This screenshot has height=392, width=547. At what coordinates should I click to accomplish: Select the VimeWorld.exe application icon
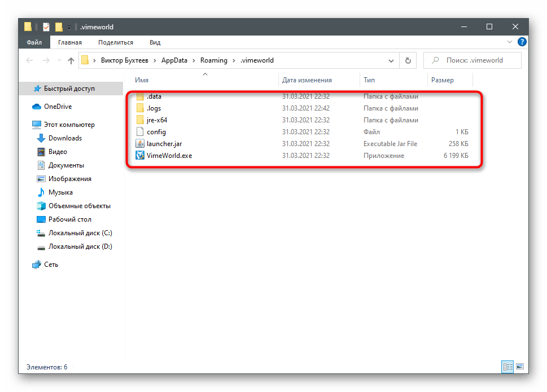140,156
